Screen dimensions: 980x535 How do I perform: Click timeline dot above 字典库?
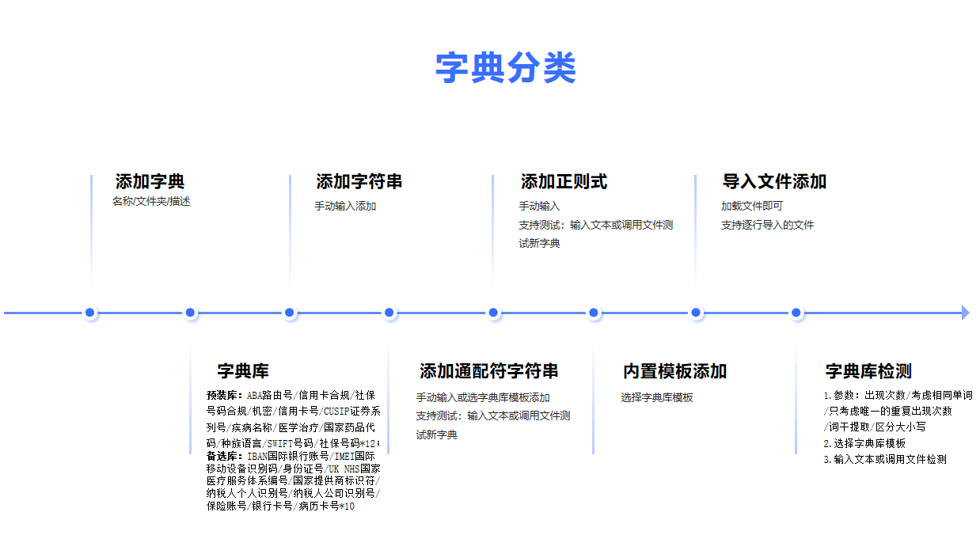pyautogui.click(x=191, y=313)
